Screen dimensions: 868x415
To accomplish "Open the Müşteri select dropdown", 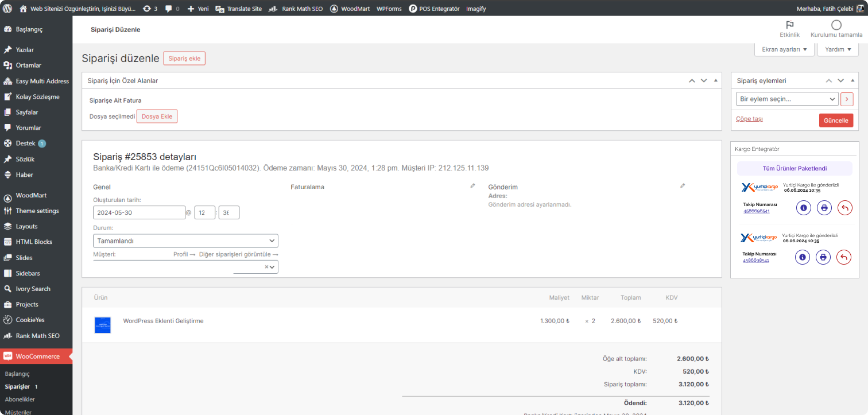I will tap(185, 267).
